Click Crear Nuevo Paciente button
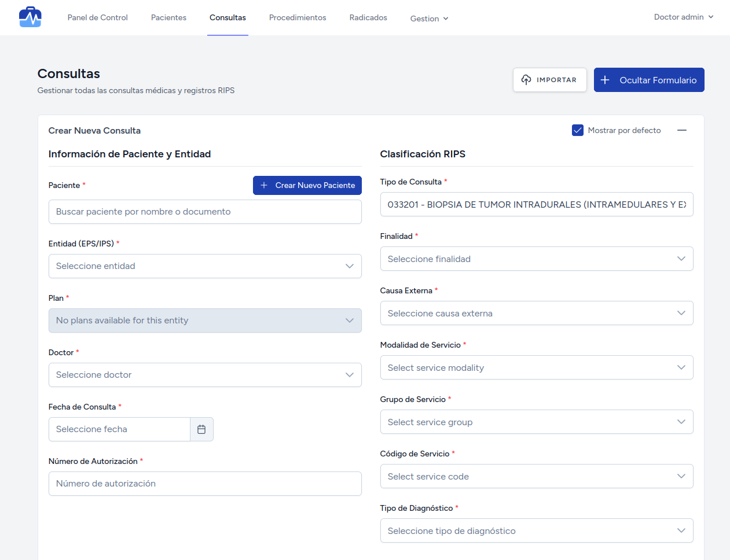Image resolution: width=730 pixels, height=560 pixels. click(x=307, y=185)
